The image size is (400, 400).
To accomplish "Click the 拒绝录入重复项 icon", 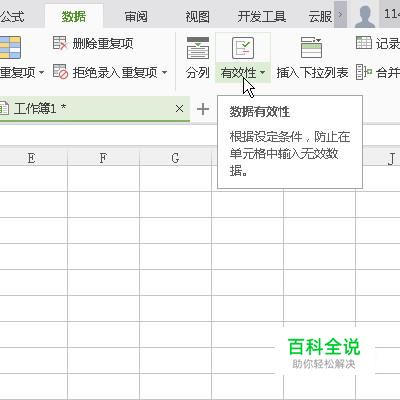I will tap(60, 72).
